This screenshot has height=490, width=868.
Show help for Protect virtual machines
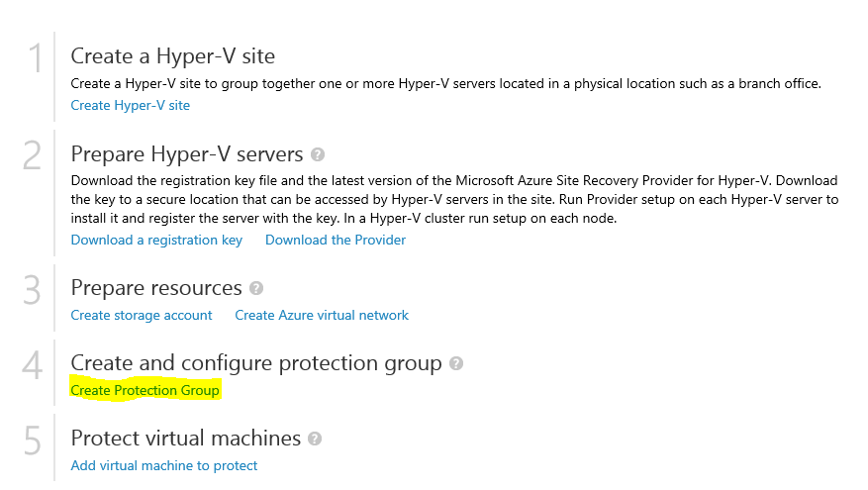315,439
